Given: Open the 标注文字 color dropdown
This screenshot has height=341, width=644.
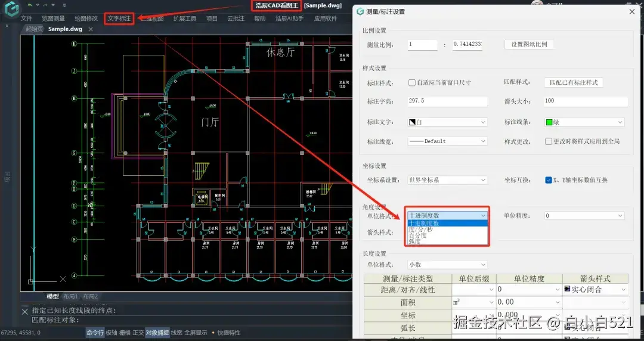Looking at the screenshot, I should (448, 122).
